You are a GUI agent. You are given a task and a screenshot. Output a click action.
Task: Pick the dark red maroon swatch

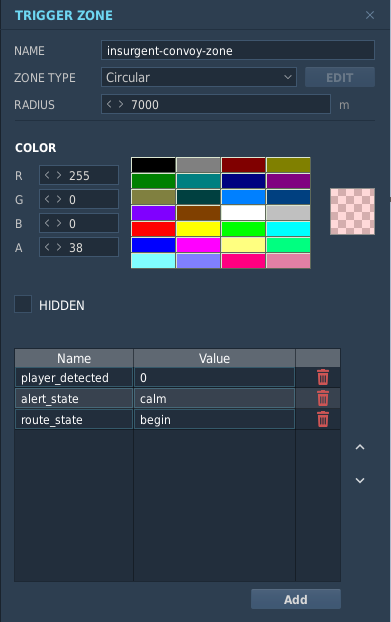[x=243, y=165]
